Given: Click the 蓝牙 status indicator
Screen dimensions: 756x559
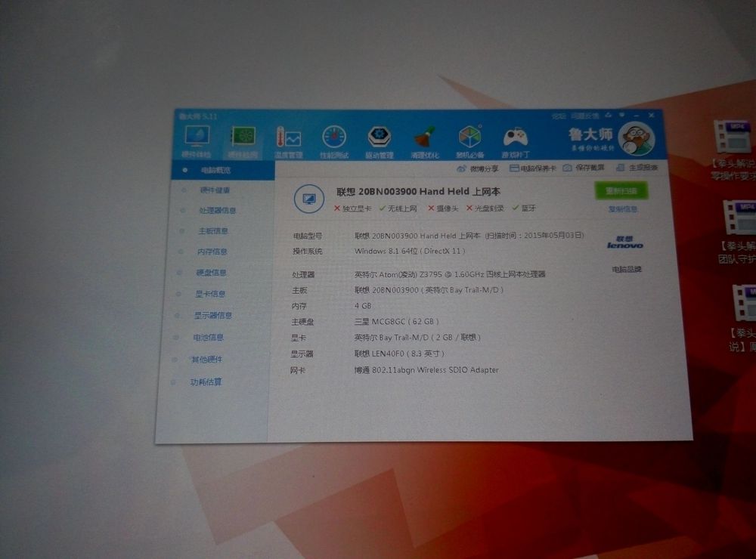Looking at the screenshot, I should (524, 208).
